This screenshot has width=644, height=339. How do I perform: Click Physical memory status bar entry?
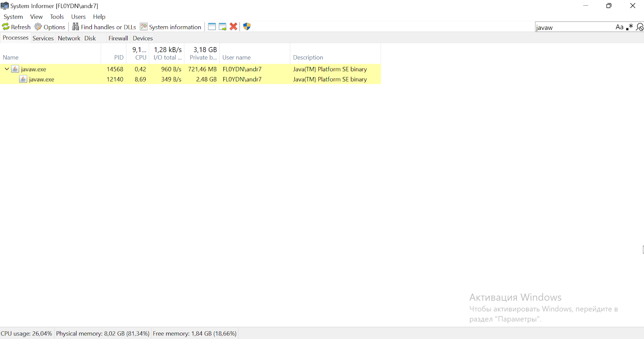point(103,333)
